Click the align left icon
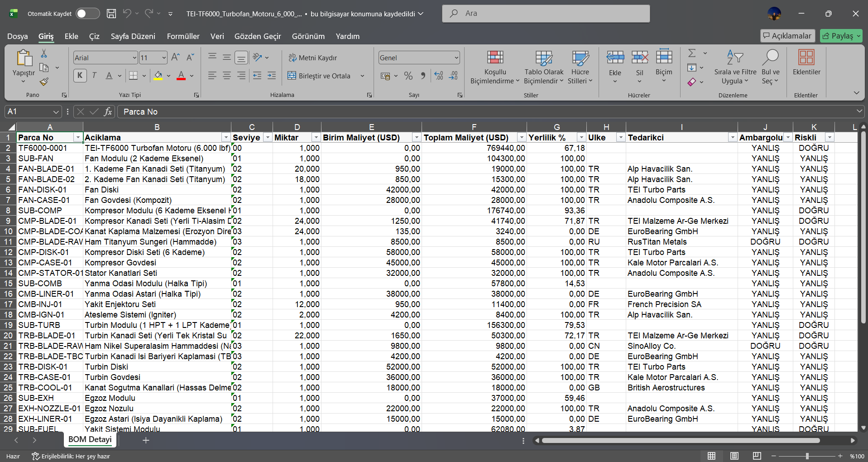 point(212,76)
